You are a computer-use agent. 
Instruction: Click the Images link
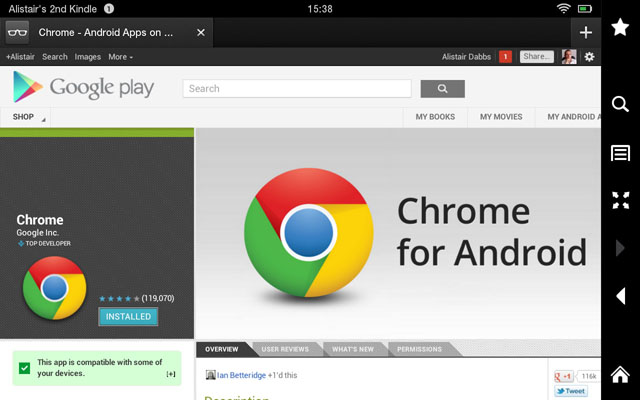click(x=87, y=57)
